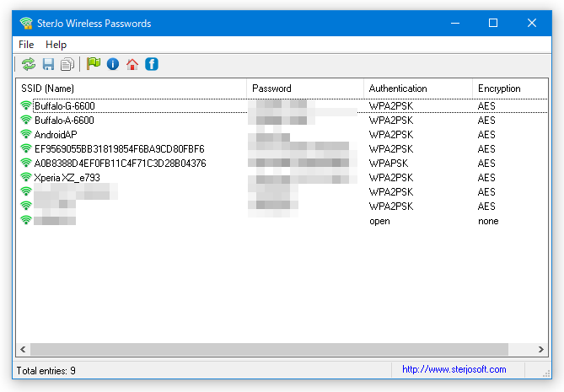Click the Total entries: 9 status text
The width and height of the screenshot is (564, 392).
click(46, 371)
